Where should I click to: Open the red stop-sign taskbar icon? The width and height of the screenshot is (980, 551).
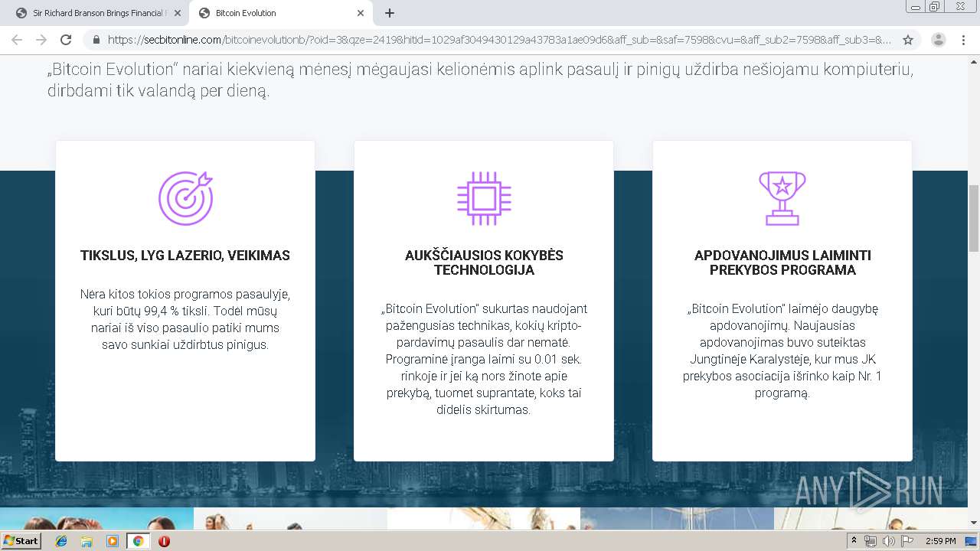coord(164,541)
